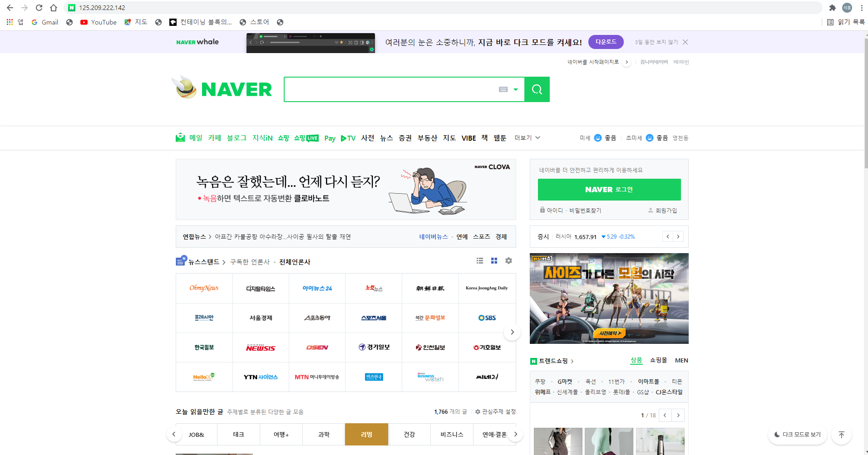
Task: Open 카페 in the service menu
Action: coord(214,137)
